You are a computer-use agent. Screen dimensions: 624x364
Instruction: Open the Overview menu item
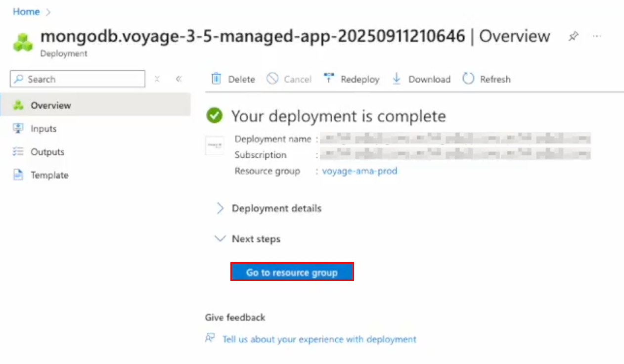tap(95, 105)
